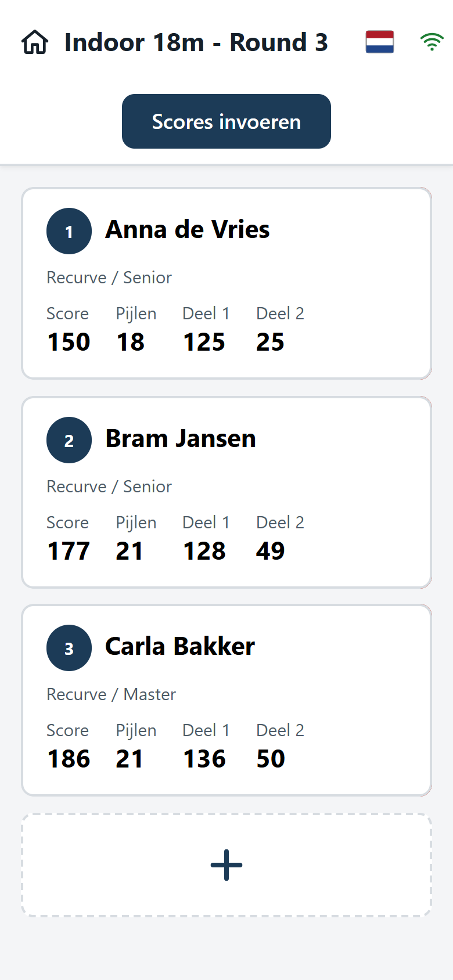The width and height of the screenshot is (453, 980).
Task: Select Bram Jansen's Deel 1 value 128
Action: tap(204, 551)
